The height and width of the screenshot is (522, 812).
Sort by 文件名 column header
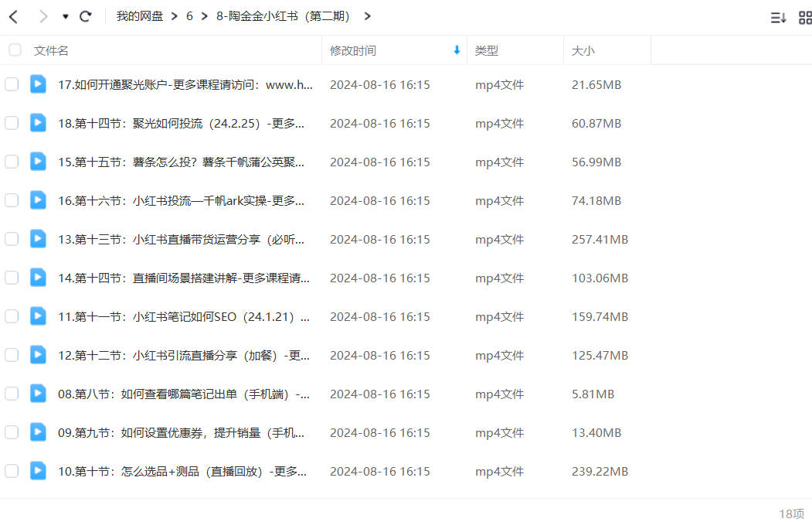51,51
